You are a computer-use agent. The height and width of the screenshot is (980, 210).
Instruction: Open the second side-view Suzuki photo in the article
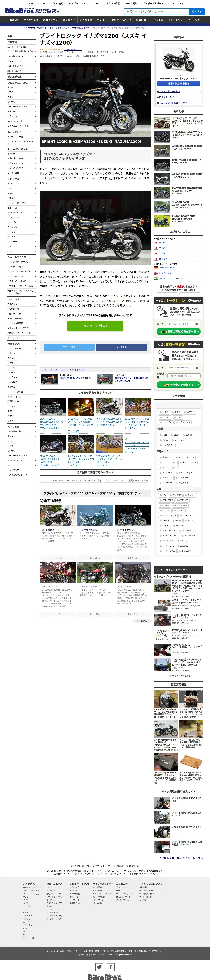95,228
